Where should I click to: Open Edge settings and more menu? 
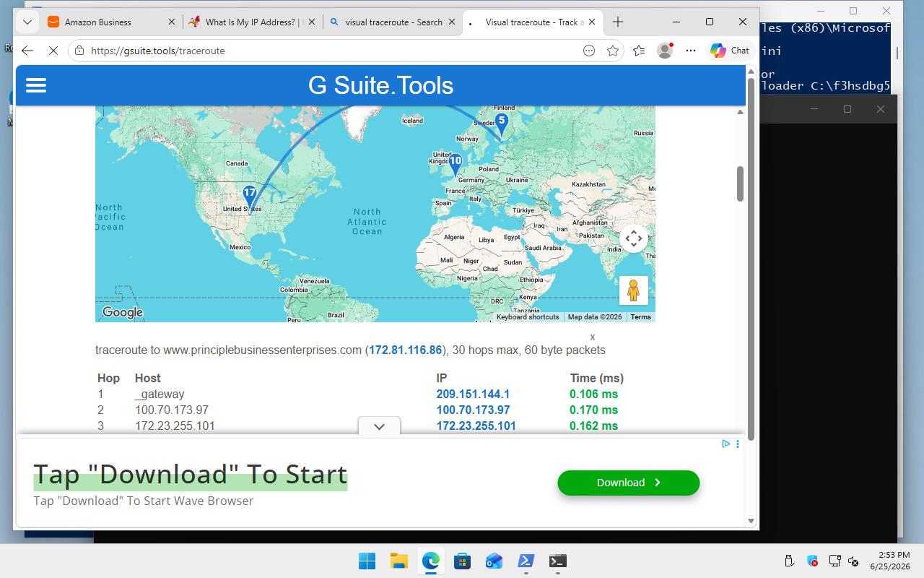(x=691, y=51)
